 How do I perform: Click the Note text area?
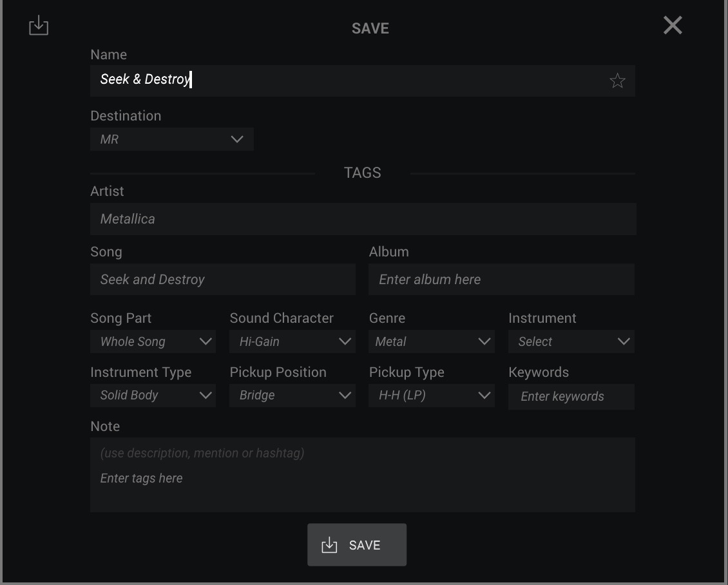coord(363,475)
